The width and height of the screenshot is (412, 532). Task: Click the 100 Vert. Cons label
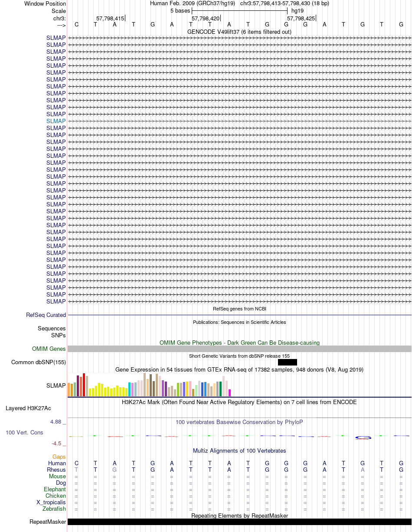tap(24, 433)
